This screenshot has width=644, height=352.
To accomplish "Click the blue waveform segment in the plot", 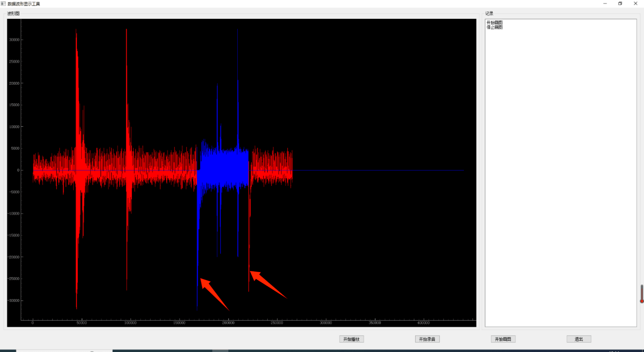I will (x=223, y=170).
